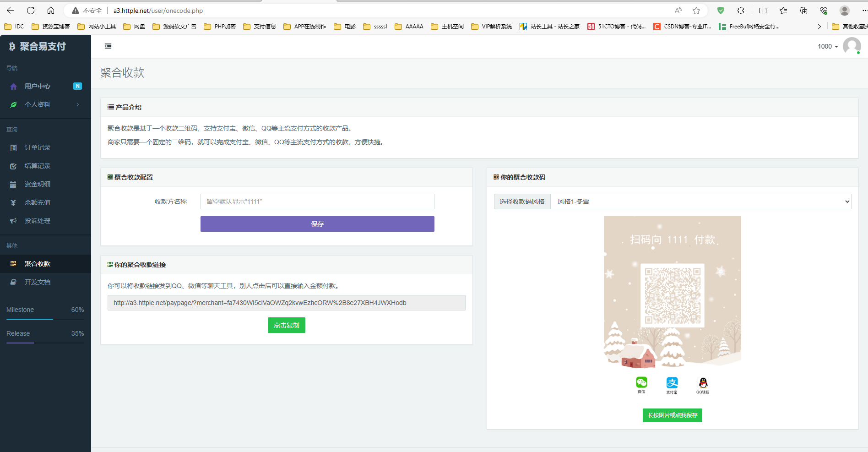Open 源码软文广告 bookmark folder
Image resolution: width=868 pixels, height=452 pixels.
[174, 27]
